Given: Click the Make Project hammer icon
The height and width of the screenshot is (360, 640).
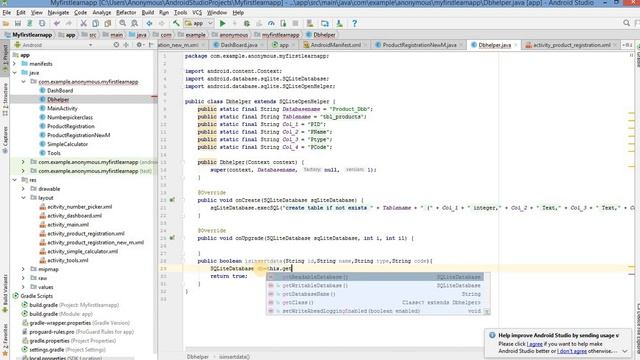Looking at the screenshot, I should pyautogui.click(x=176, y=24).
